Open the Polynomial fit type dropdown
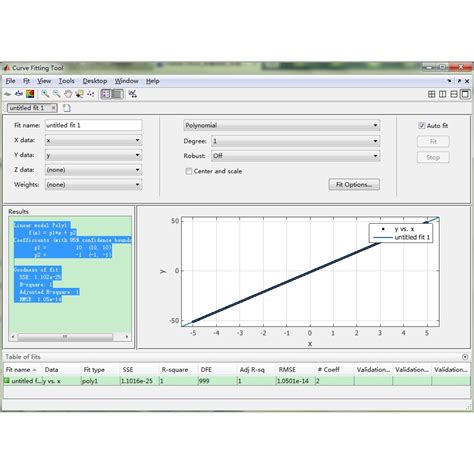The image size is (474, 474). coord(282,125)
